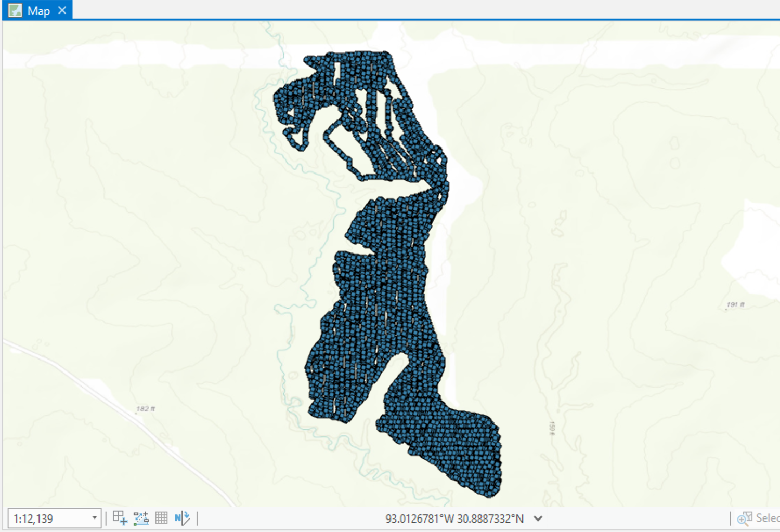Click the 191 ft elevation label
Viewport: 780px width, 532px height.
tap(735, 304)
